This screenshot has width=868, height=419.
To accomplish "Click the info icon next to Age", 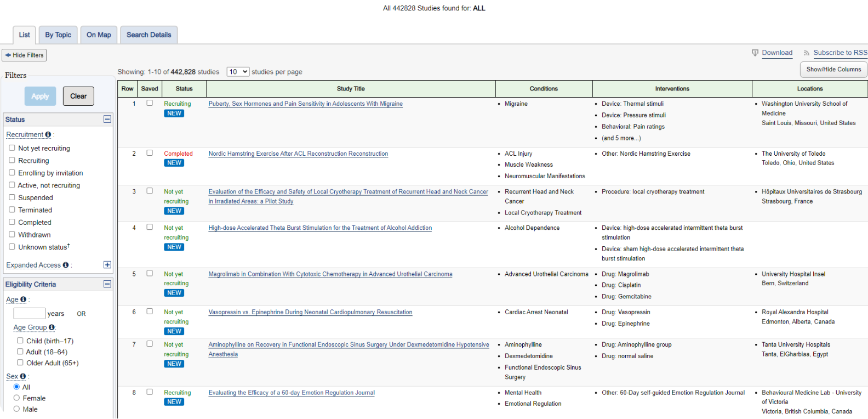I will point(24,299).
